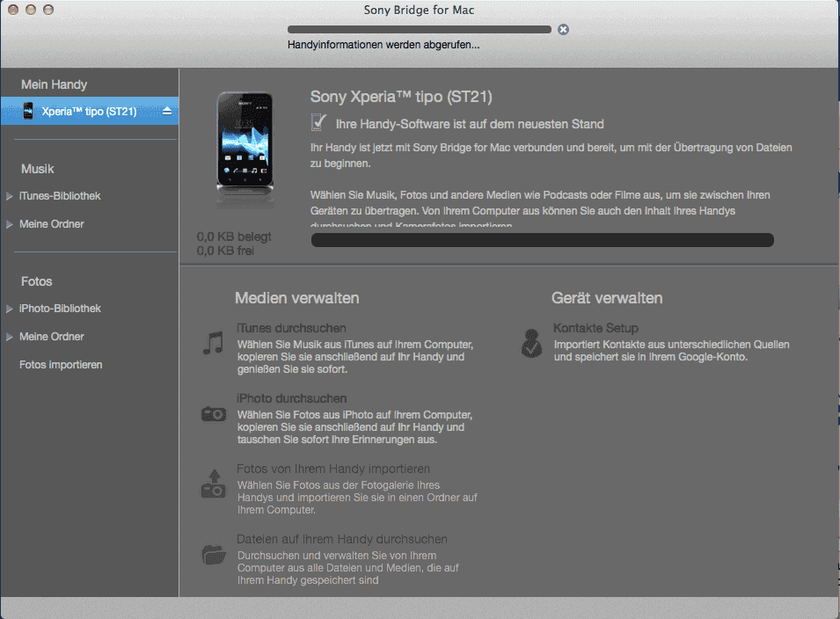840x619 pixels.
Task: Expand Meine Ordner under Fotos
Action: (x=9, y=337)
